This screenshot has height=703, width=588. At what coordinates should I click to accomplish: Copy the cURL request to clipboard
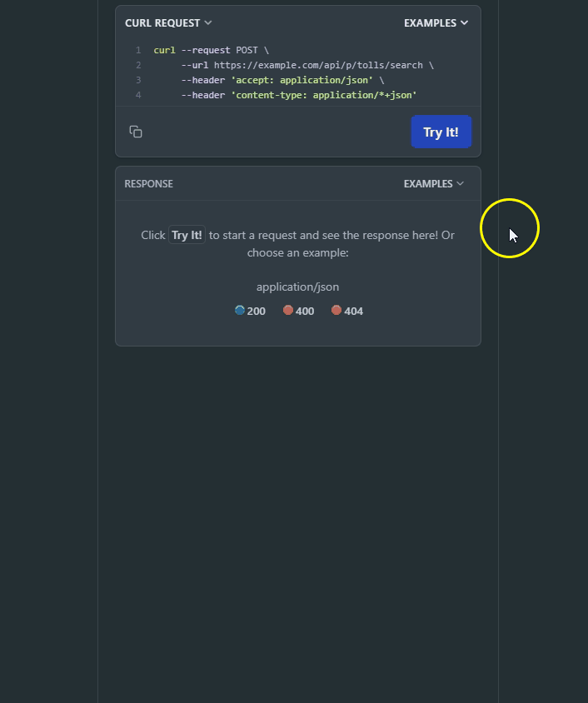tap(136, 132)
